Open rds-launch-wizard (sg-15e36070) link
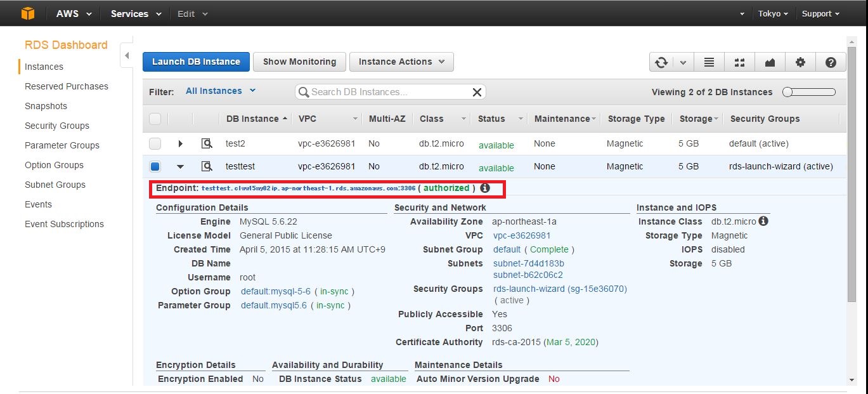The height and width of the screenshot is (394, 868). [x=560, y=289]
